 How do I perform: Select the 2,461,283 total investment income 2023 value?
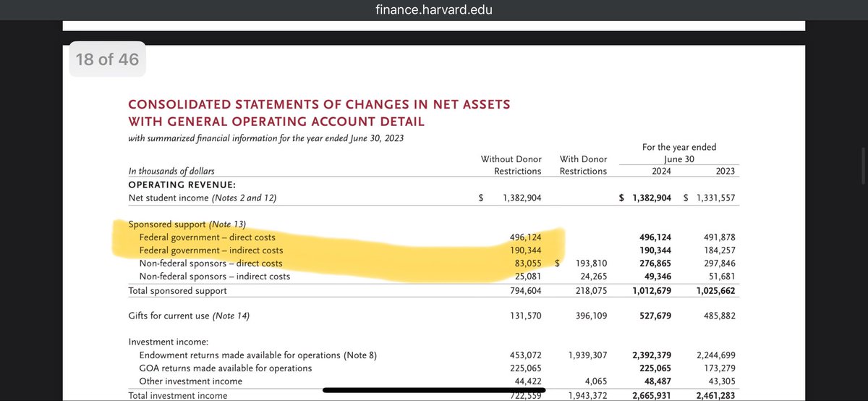pos(717,396)
